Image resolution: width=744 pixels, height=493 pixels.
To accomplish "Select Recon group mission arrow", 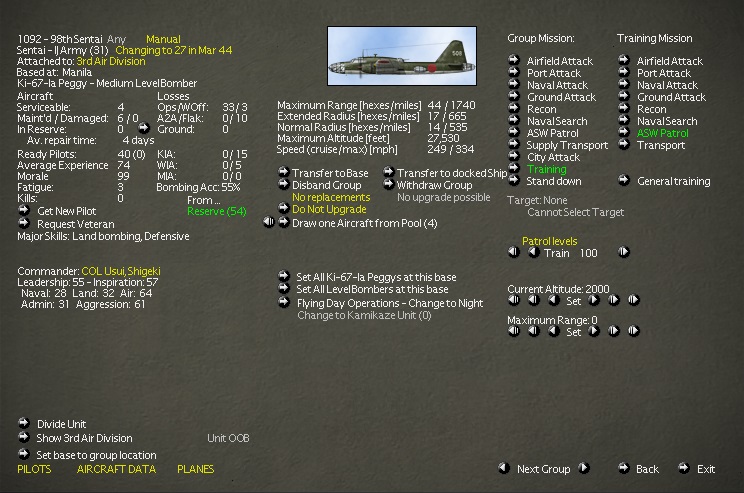I will 514,108.
